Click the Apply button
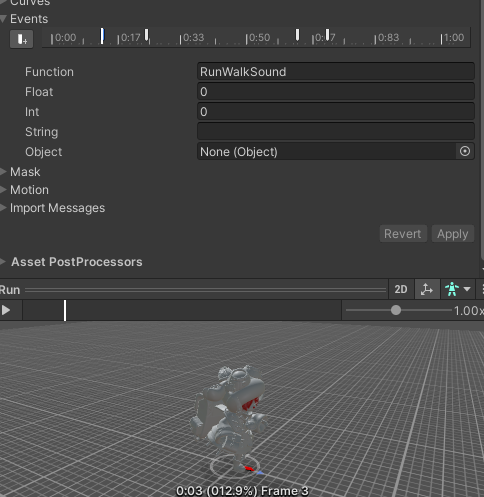 pos(453,234)
